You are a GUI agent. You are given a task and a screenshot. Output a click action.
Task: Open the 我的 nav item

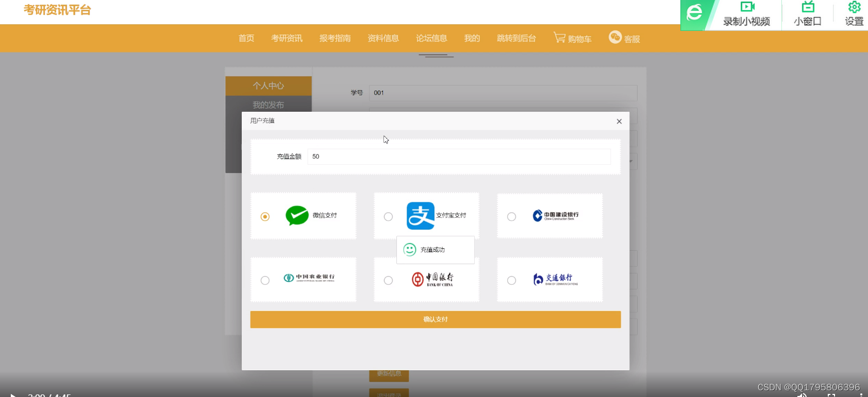pyautogui.click(x=472, y=38)
